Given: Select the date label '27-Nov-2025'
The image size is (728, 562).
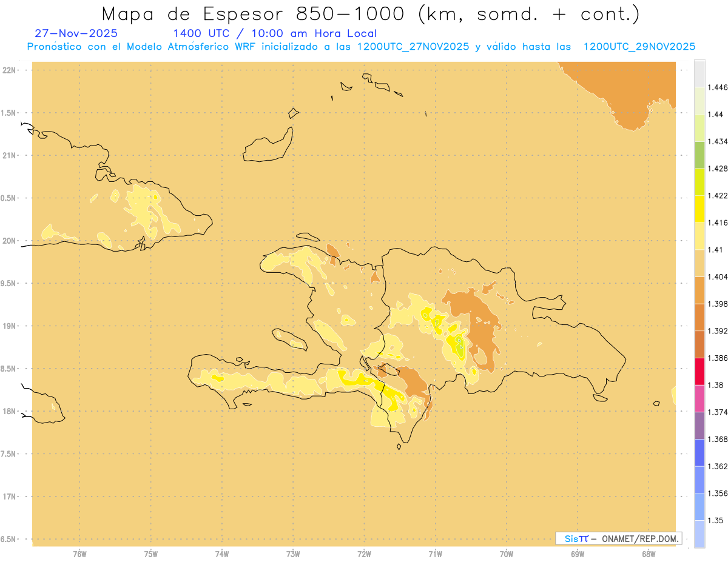Looking at the screenshot, I should 76,33.
